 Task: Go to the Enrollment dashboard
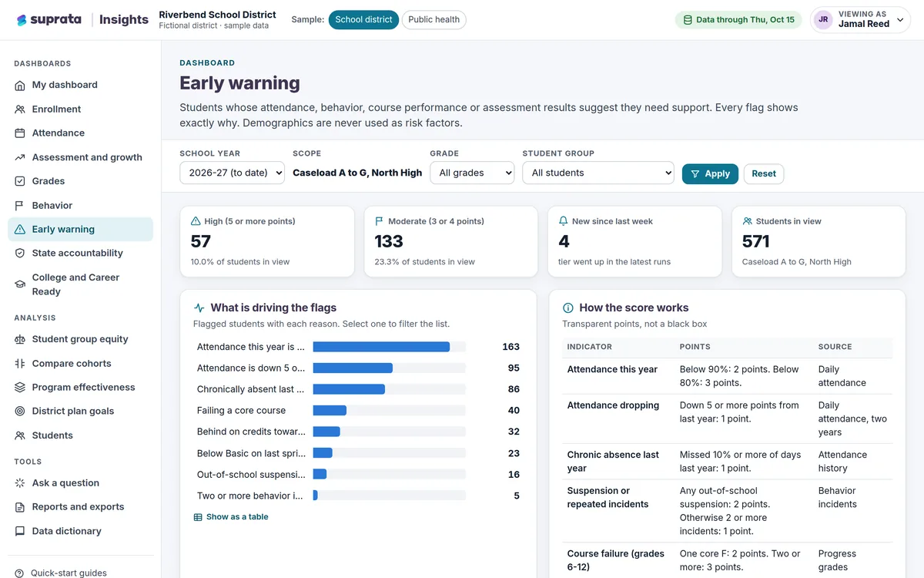click(80, 109)
